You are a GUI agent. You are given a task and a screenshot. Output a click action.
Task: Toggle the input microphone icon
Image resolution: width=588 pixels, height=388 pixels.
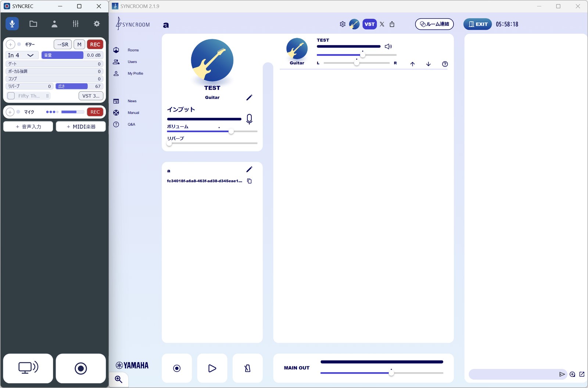click(x=249, y=119)
